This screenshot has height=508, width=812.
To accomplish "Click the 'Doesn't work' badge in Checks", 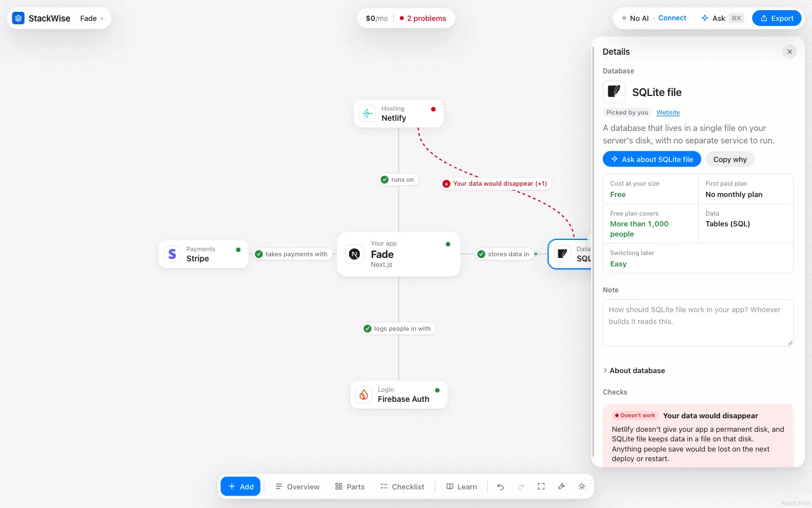I will click(x=636, y=415).
